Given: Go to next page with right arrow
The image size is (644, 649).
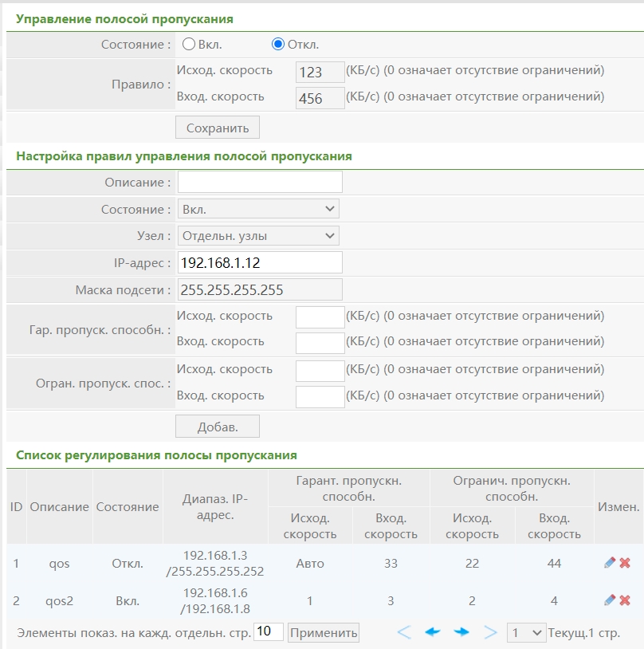Looking at the screenshot, I should pos(461,632).
